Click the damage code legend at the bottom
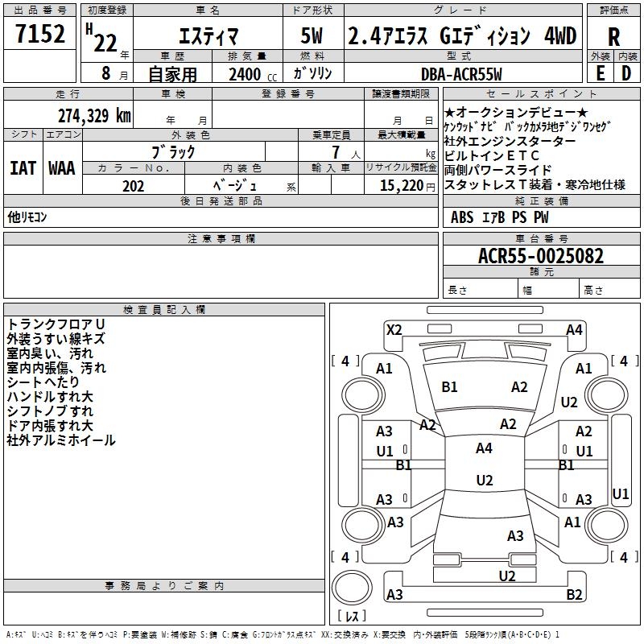Viewport: 644px width, 644px height. [283, 635]
